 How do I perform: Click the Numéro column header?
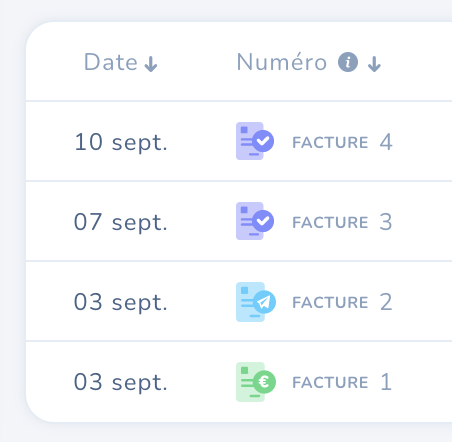[282, 62]
